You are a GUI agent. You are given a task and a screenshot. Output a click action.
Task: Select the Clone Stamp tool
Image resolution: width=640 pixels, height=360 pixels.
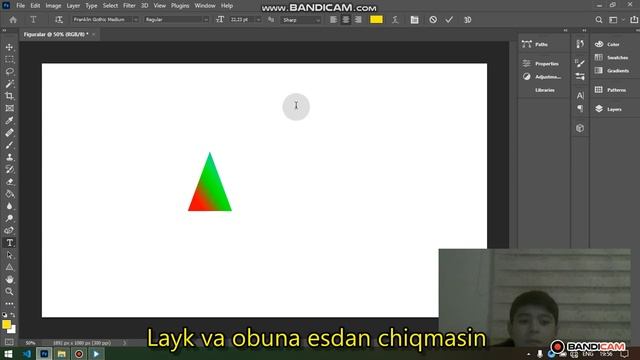point(9,158)
